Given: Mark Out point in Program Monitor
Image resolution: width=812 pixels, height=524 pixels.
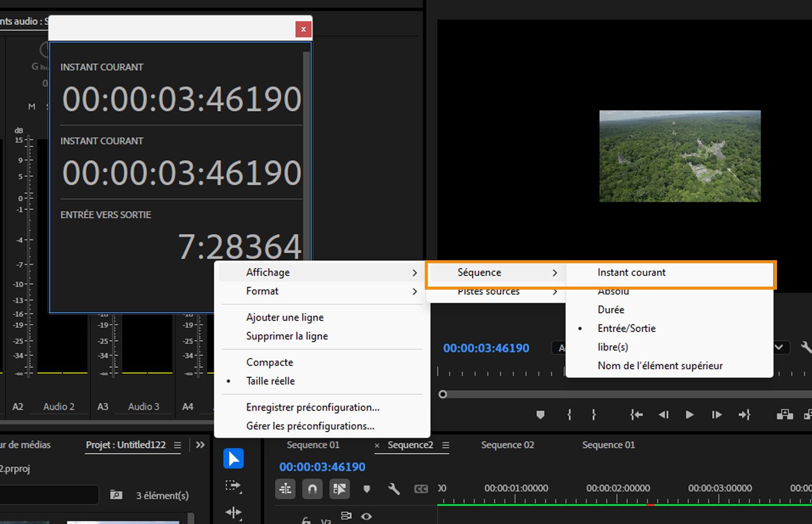Looking at the screenshot, I should 594,415.
